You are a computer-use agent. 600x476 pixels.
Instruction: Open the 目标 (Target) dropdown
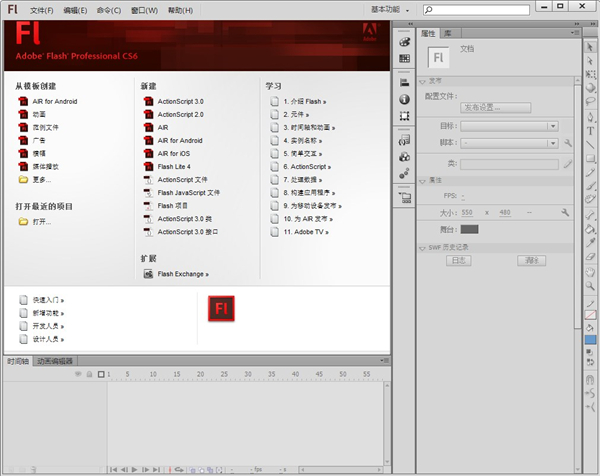(x=509, y=126)
